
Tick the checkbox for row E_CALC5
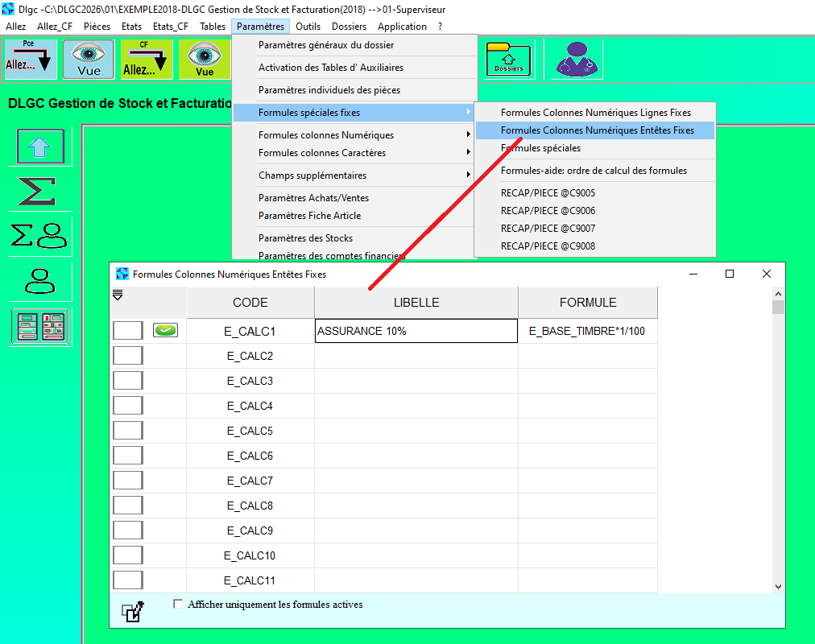click(x=127, y=431)
